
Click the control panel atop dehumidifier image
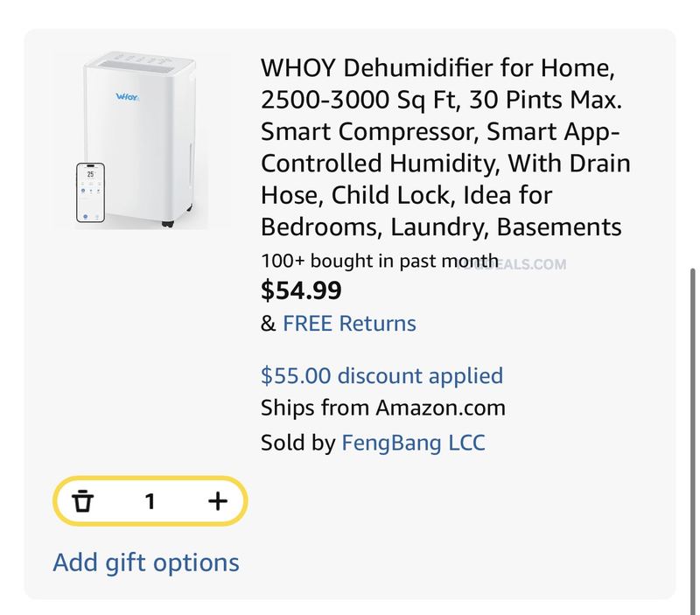pyautogui.click(x=135, y=62)
